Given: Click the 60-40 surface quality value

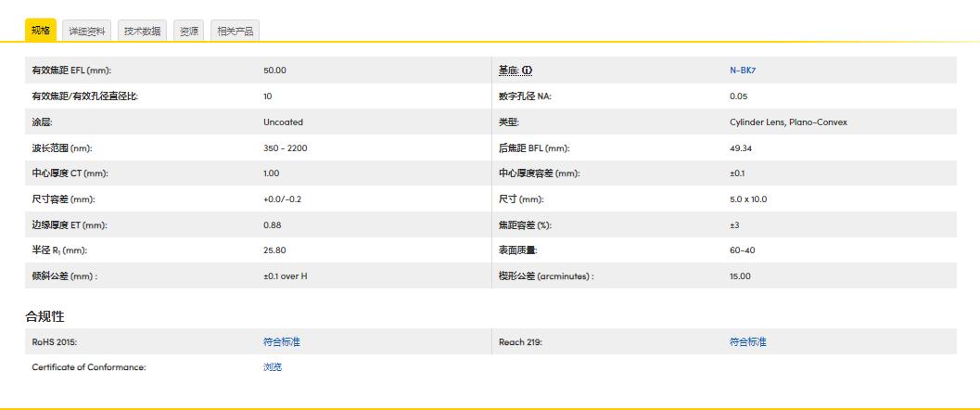Looking at the screenshot, I should click(742, 250).
